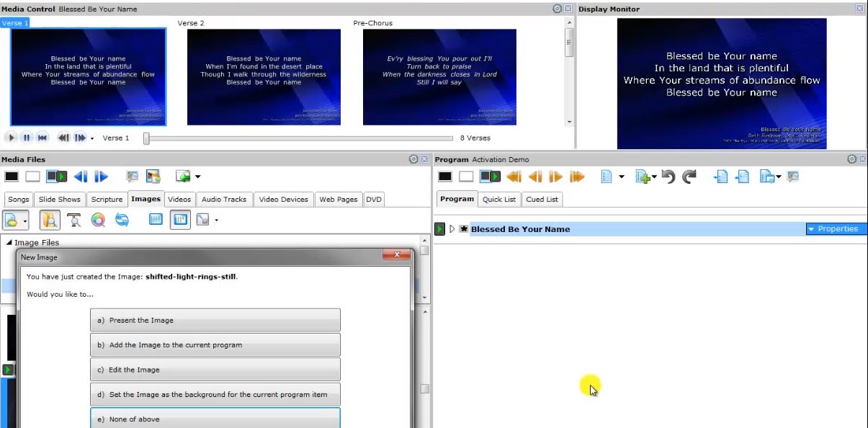Screen dimensions: 868x428
Task: Click "Add the Image to the current program"
Action: pos(215,345)
